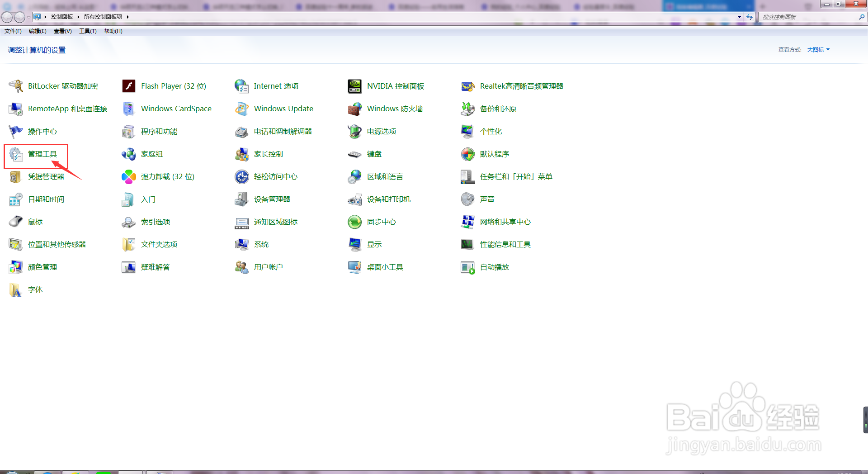Click the 显示 link
This screenshot has height=474, width=868.
[374, 244]
